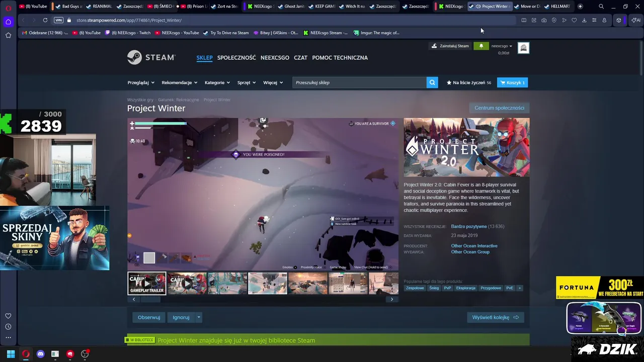Image resolution: width=644 pixels, height=362 pixels.
Task: Mute audio on the Project Winter tab
Action: pos(477,7)
